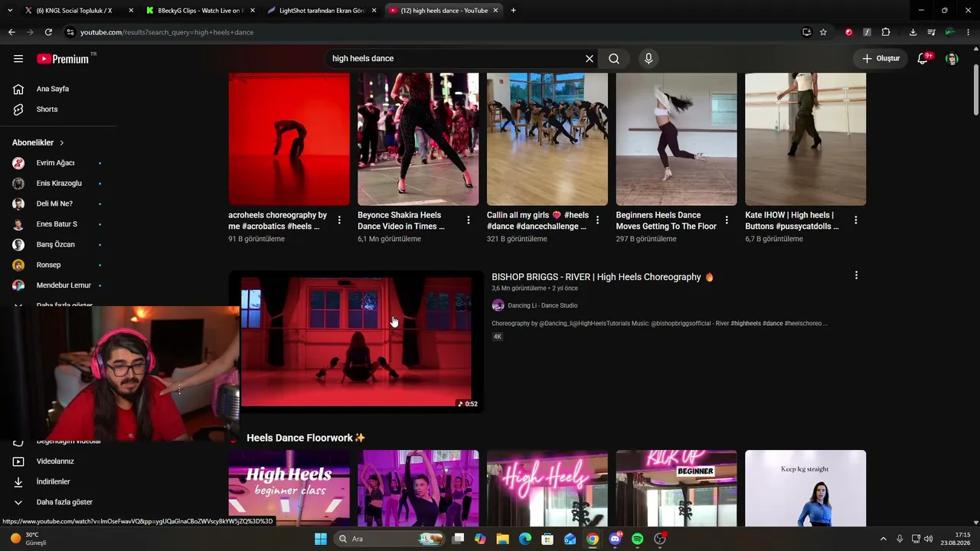Click the Oluştur create button
This screenshot has height=551, width=980.
click(881, 58)
